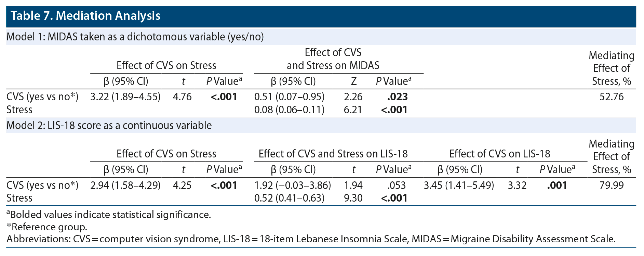644x256 pixels.
Task: Select the Model 1 MIDAS dichotomous variable heading
Action: coord(135,37)
